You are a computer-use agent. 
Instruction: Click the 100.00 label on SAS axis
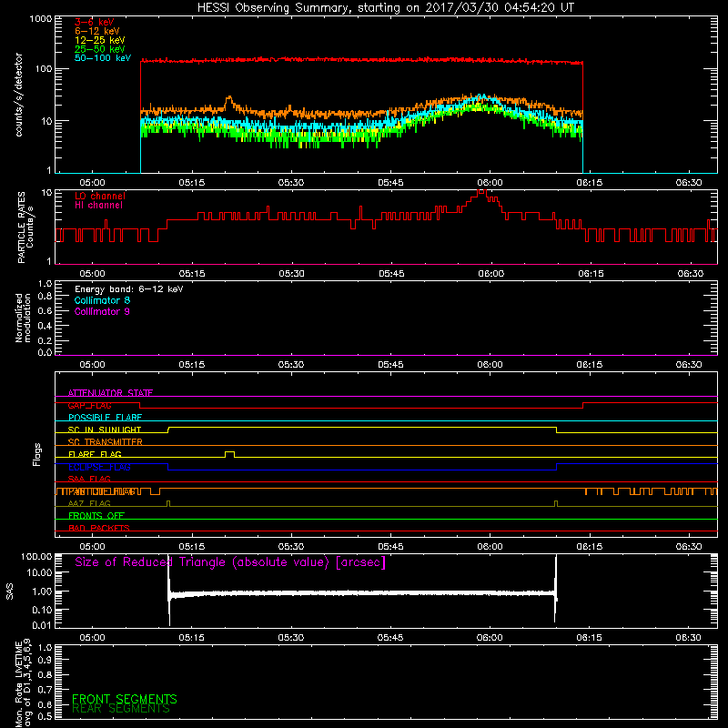click(x=36, y=557)
